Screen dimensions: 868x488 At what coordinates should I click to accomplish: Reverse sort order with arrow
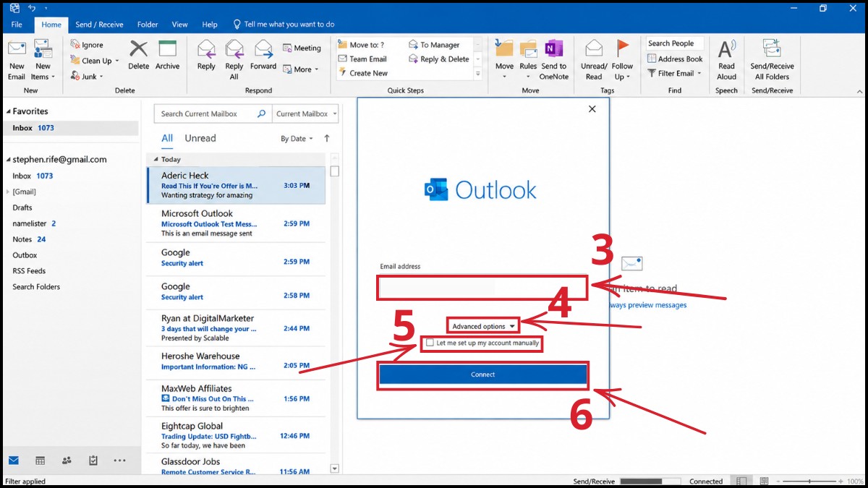point(326,138)
